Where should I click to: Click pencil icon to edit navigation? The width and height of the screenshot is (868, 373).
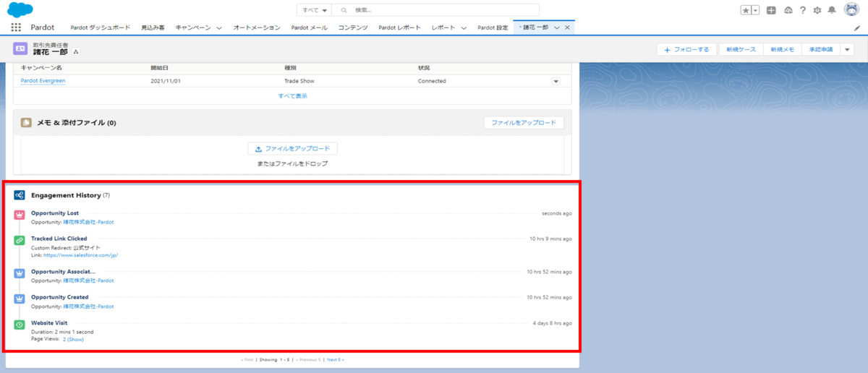click(857, 27)
